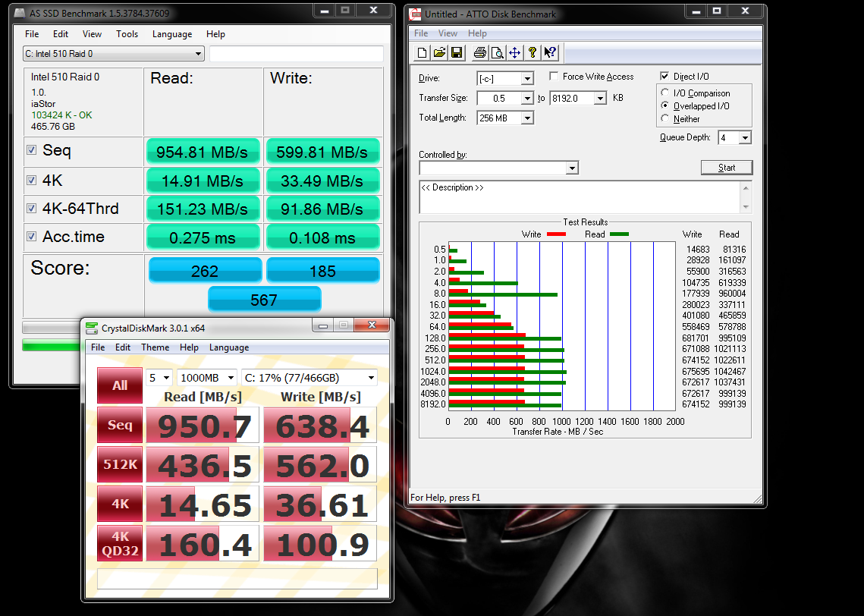Open the test count dropdown showing 5
This screenshot has width=864, height=616.
pyautogui.click(x=160, y=378)
